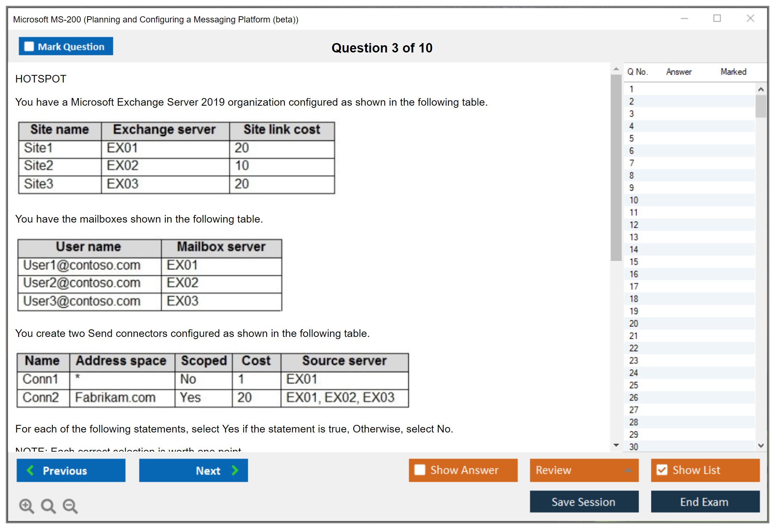Viewport: 778px width, 532px height.
Task: Click the reset zoom magnifier icon
Action: (48, 506)
